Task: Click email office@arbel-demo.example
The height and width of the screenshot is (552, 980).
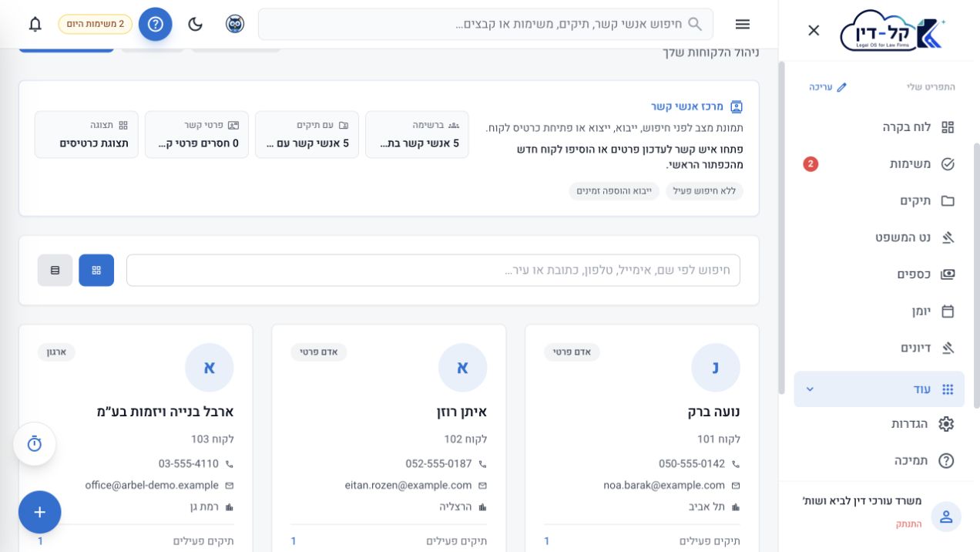Action: coord(152,486)
